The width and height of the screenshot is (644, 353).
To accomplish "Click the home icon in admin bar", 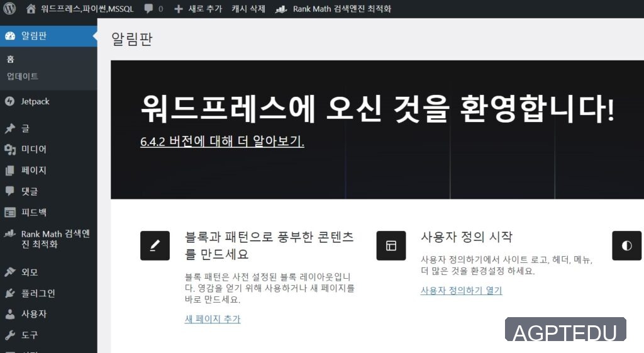I will (31, 9).
